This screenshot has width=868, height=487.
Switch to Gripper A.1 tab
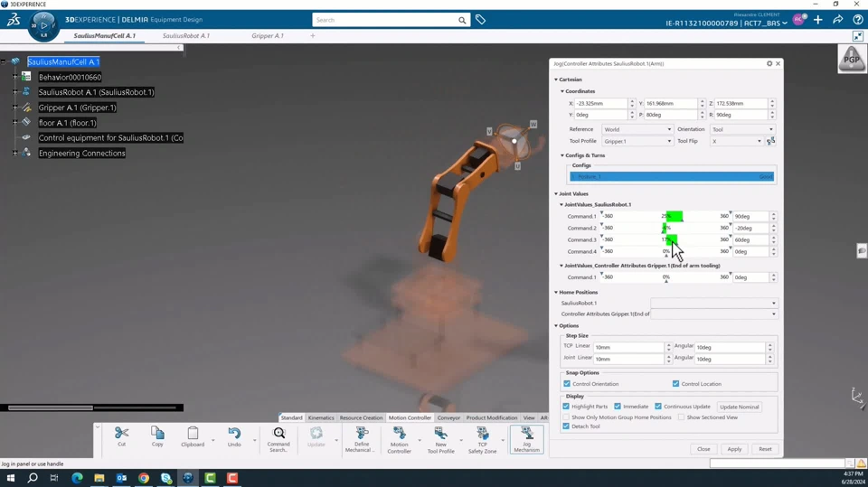point(268,35)
